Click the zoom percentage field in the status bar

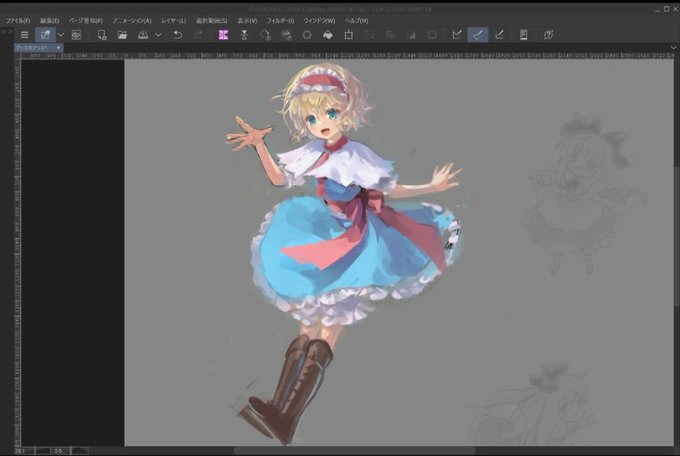[x=25, y=451]
